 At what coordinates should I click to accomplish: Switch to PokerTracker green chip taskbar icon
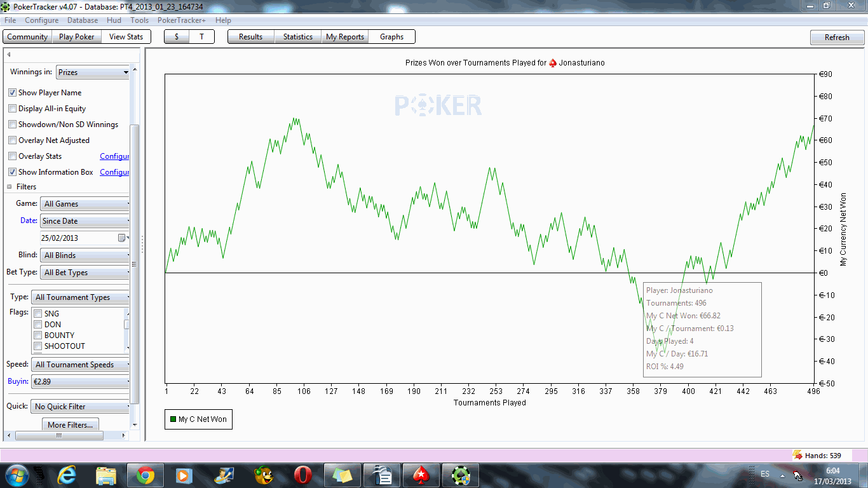click(460, 475)
